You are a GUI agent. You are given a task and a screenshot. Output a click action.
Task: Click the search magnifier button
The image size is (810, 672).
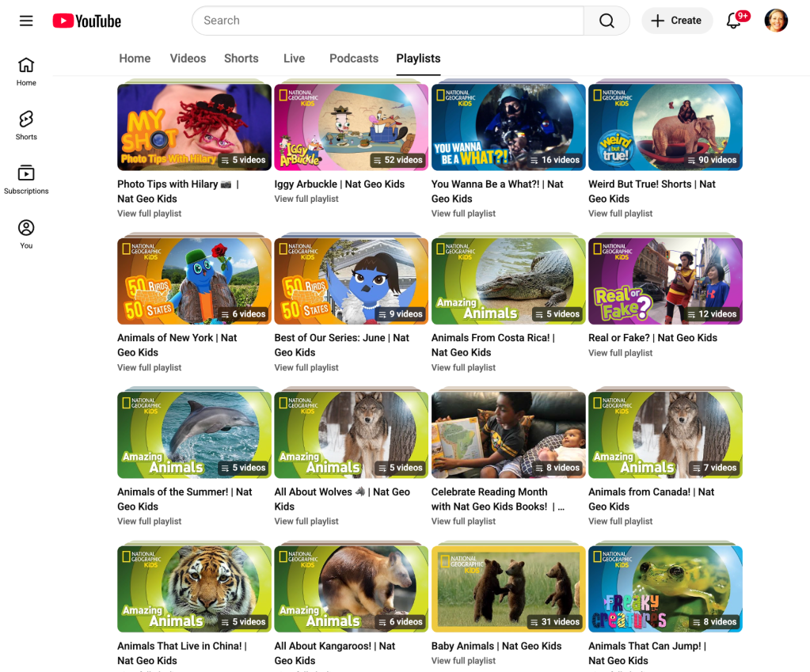point(607,21)
